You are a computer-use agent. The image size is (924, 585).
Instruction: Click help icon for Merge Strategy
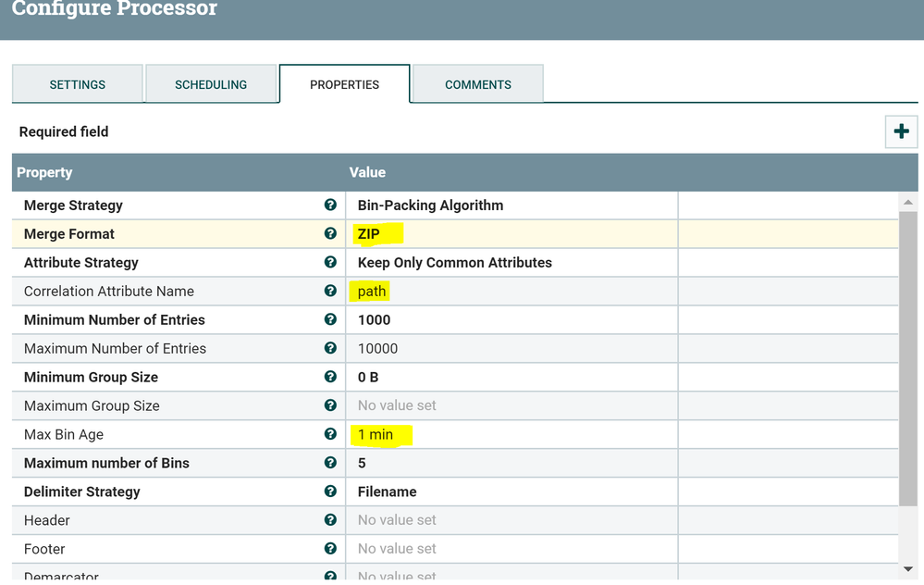point(330,205)
